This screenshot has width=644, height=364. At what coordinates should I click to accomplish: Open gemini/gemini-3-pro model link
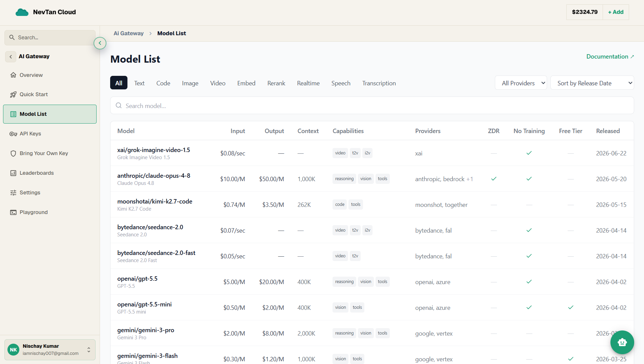coord(146,330)
